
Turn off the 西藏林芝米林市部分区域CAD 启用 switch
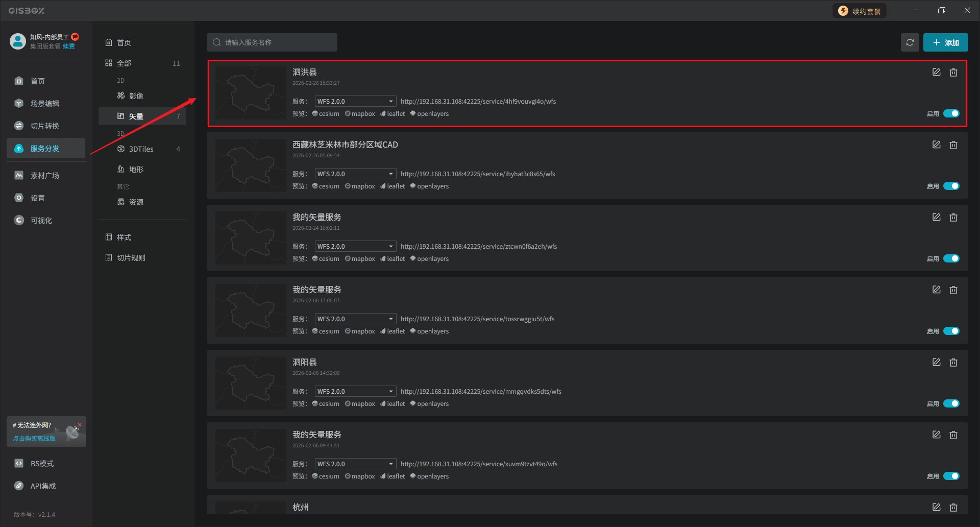pyautogui.click(x=951, y=186)
